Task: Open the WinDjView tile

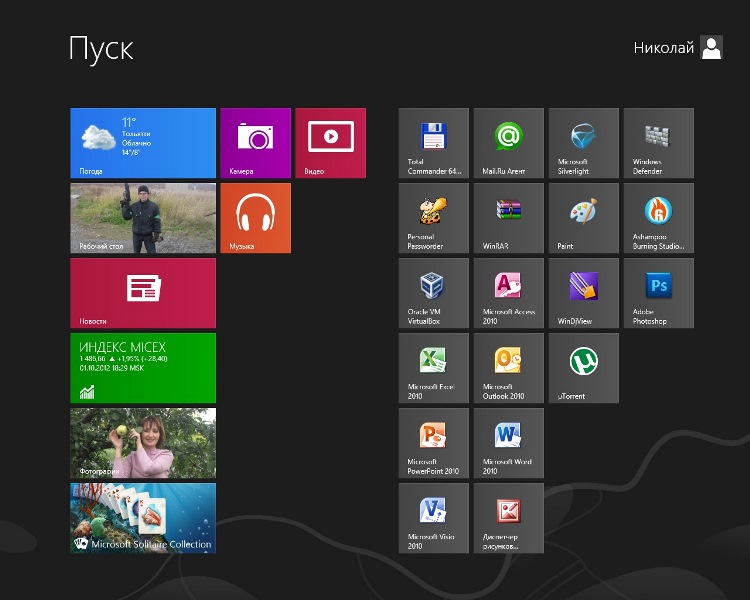Action: pos(584,293)
